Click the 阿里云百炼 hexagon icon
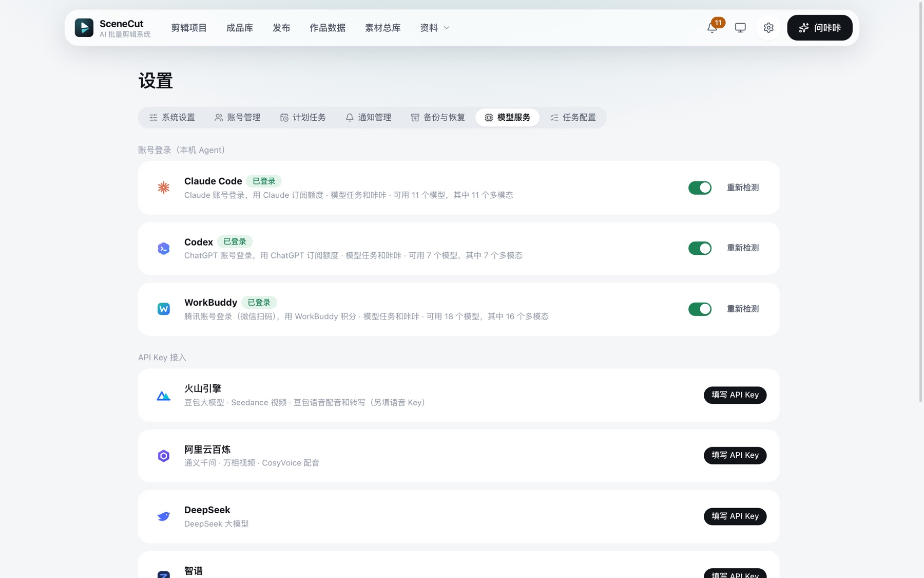The image size is (924, 578). coord(164,456)
